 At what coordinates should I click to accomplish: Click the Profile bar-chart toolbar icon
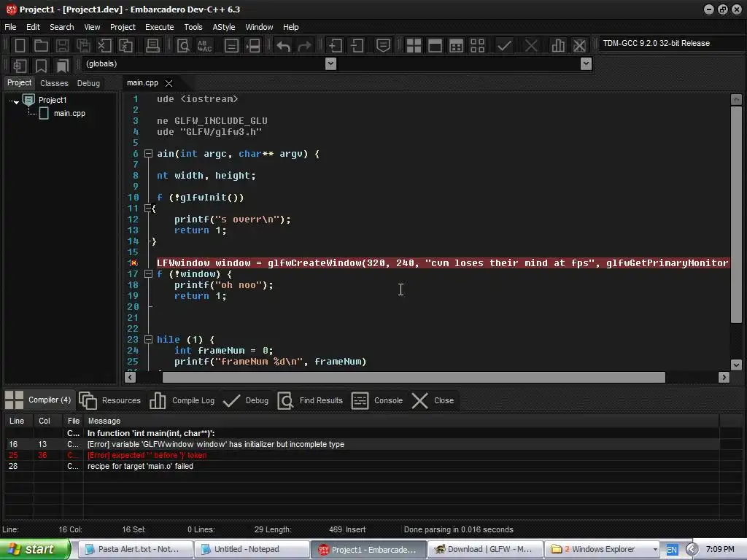tap(558, 46)
